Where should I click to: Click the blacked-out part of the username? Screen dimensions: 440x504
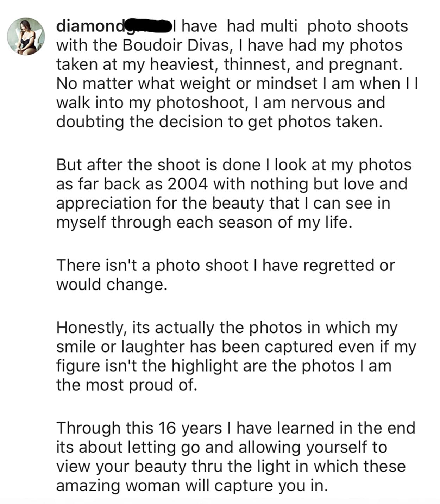click(x=148, y=26)
